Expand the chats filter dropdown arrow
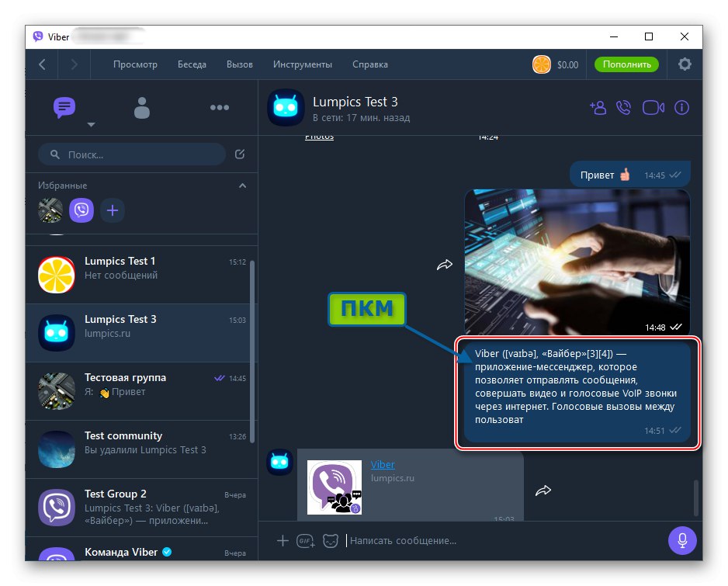The image size is (728, 586). 91,124
